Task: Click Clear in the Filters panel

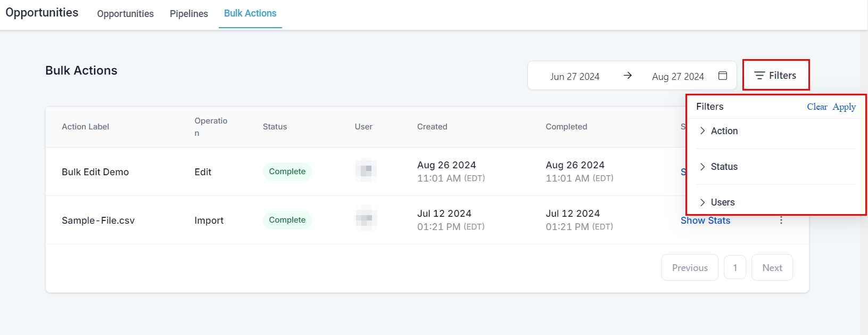Action: pos(817,107)
